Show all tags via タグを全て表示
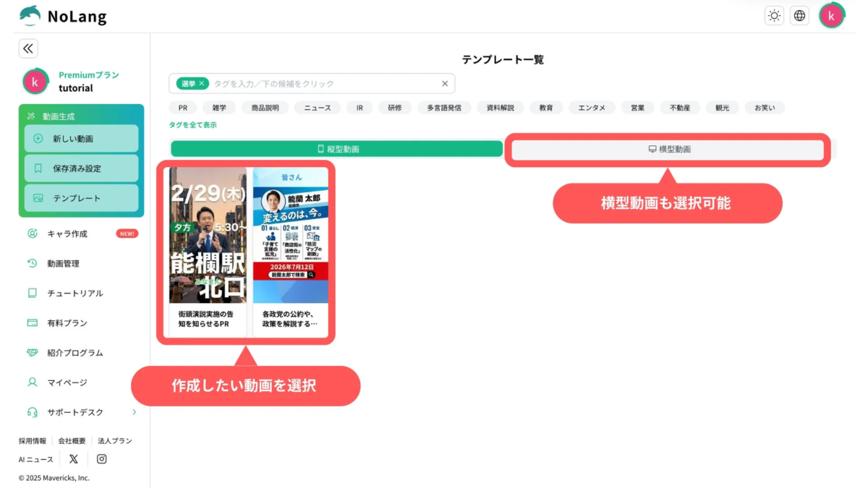The image size is (868, 488). tap(192, 124)
